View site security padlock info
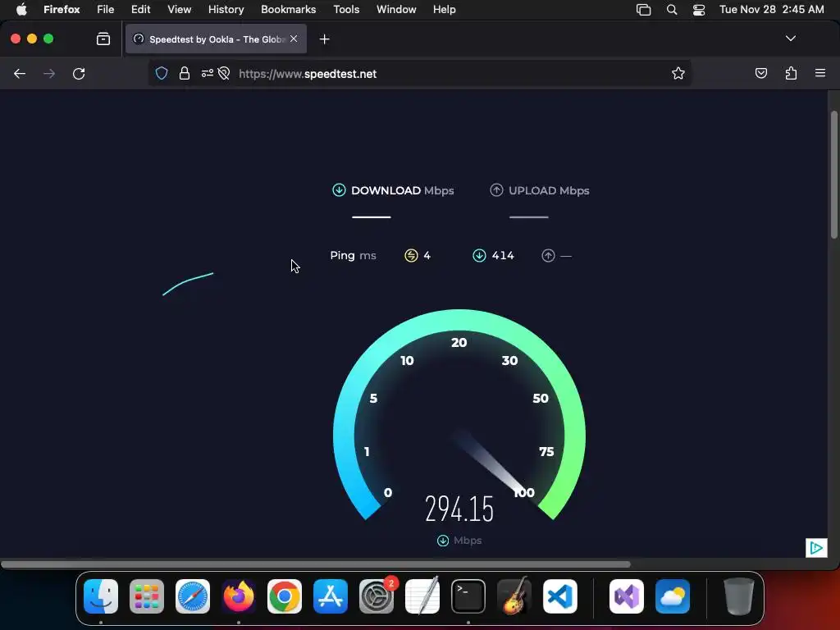Image resolution: width=840 pixels, height=630 pixels. click(185, 73)
